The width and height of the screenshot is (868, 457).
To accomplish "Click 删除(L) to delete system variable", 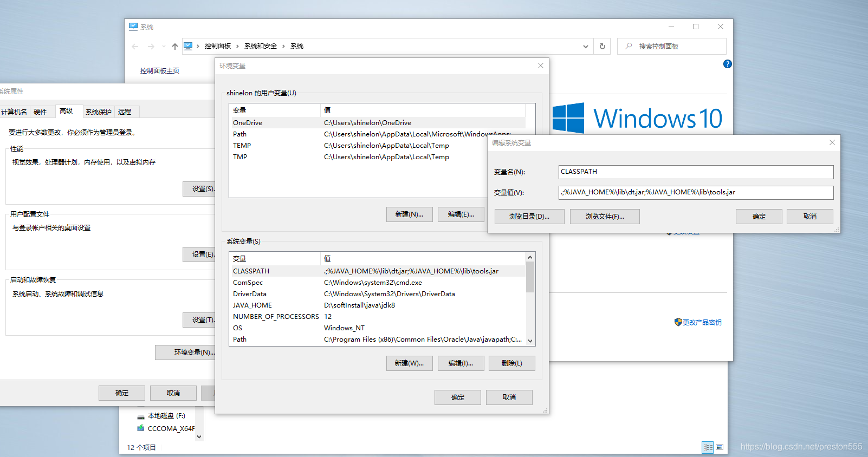I will pyautogui.click(x=512, y=363).
